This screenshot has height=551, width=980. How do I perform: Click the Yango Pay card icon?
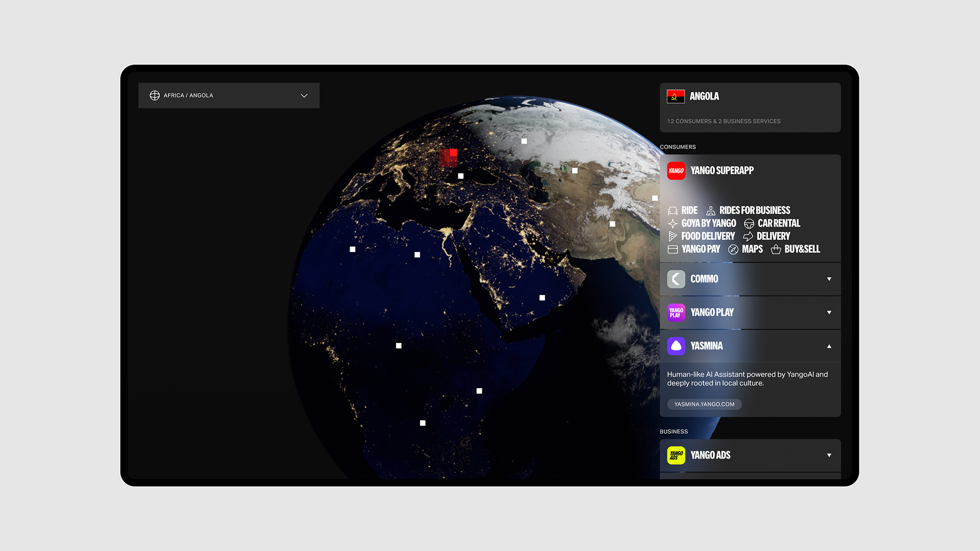[x=673, y=249]
